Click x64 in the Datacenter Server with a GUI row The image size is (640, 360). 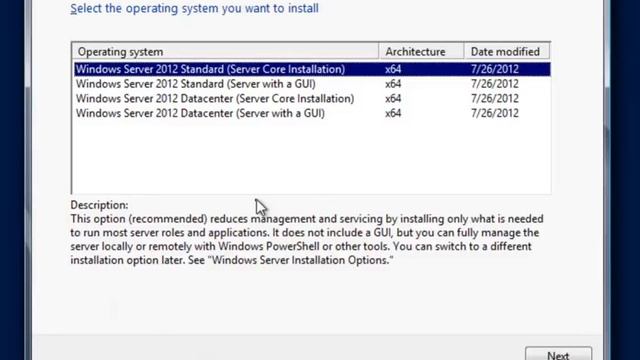[393, 113]
